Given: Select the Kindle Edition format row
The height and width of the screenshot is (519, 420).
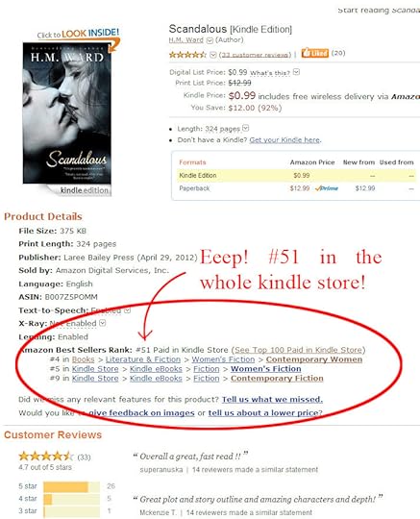Looking at the screenshot, I should 296,176.
